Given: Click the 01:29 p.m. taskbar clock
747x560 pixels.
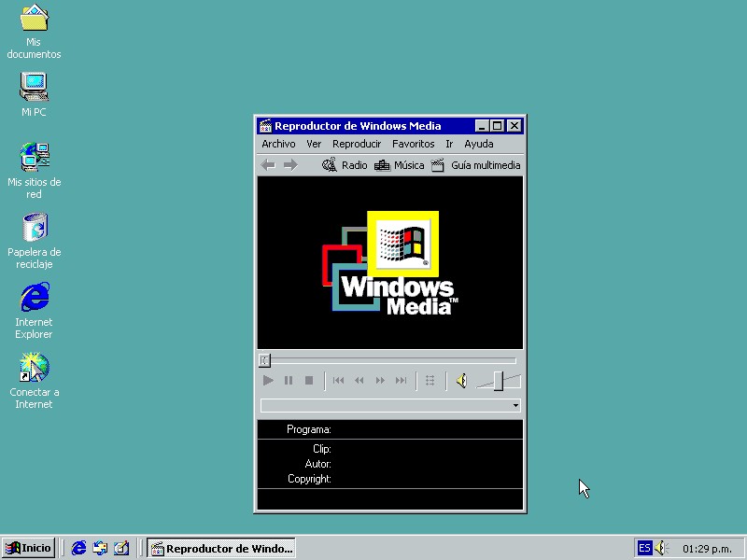Looking at the screenshot, I should [707, 549].
